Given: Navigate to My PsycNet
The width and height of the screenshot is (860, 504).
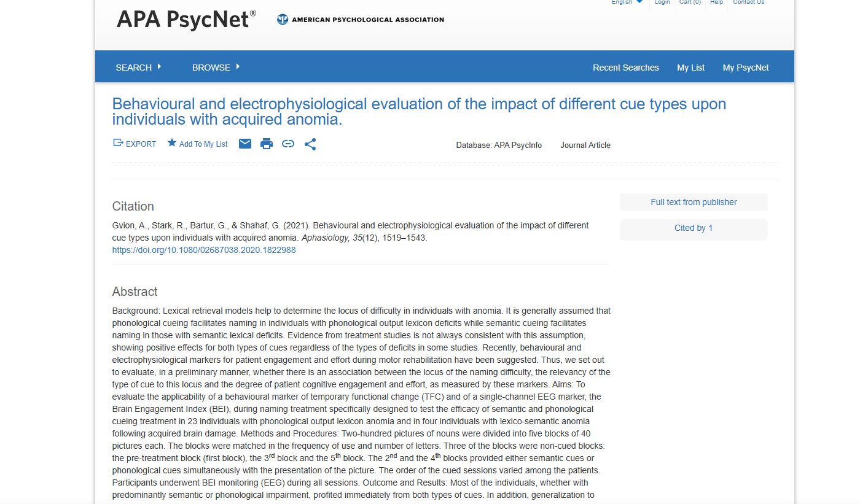Looking at the screenshot, I should [x=745, y=68].
